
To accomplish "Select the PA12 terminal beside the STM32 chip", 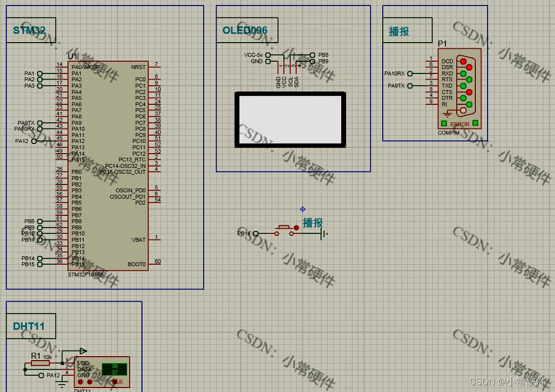I will tap(34, 141).
